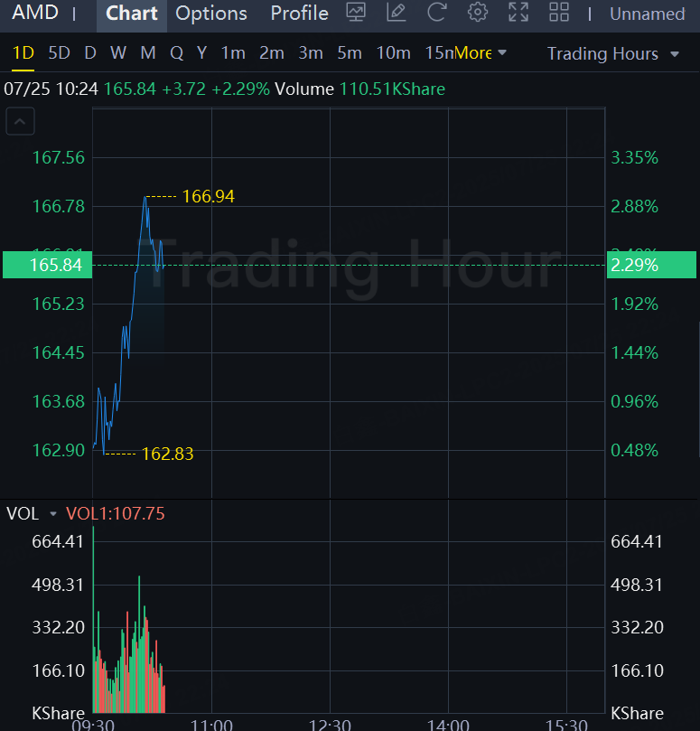
Task: Click the AMD ticker symbol
Action: click(35, 13)
